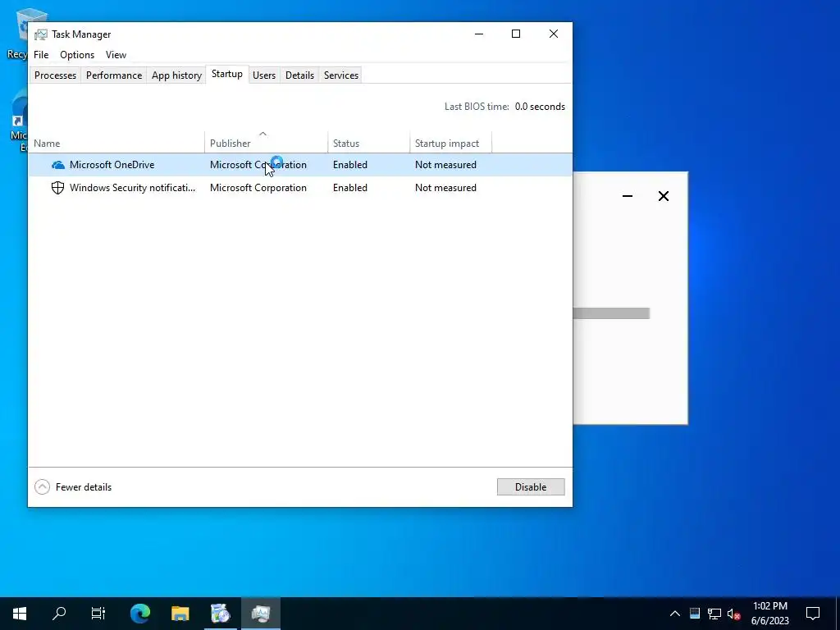
Task: Open the File menu
Action: pos(41,55)
